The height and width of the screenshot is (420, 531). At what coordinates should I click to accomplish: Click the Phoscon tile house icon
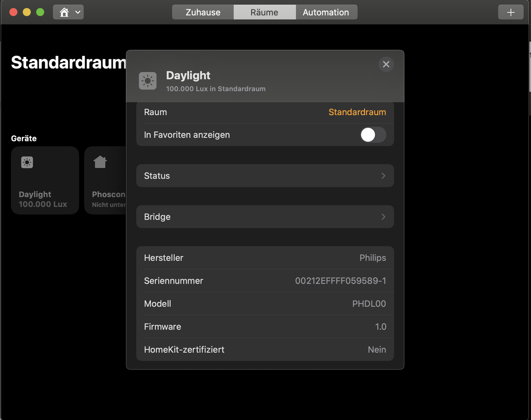(x=100, y=162)
